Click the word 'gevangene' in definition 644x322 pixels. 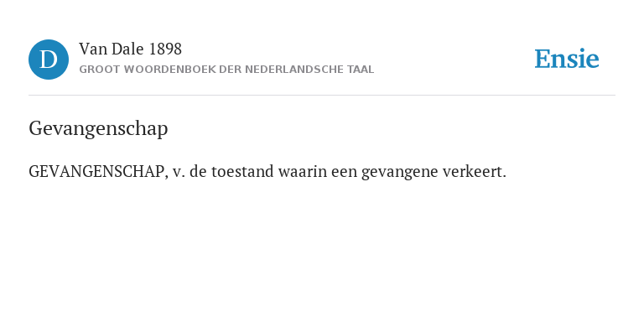click(x=400, y=173)
